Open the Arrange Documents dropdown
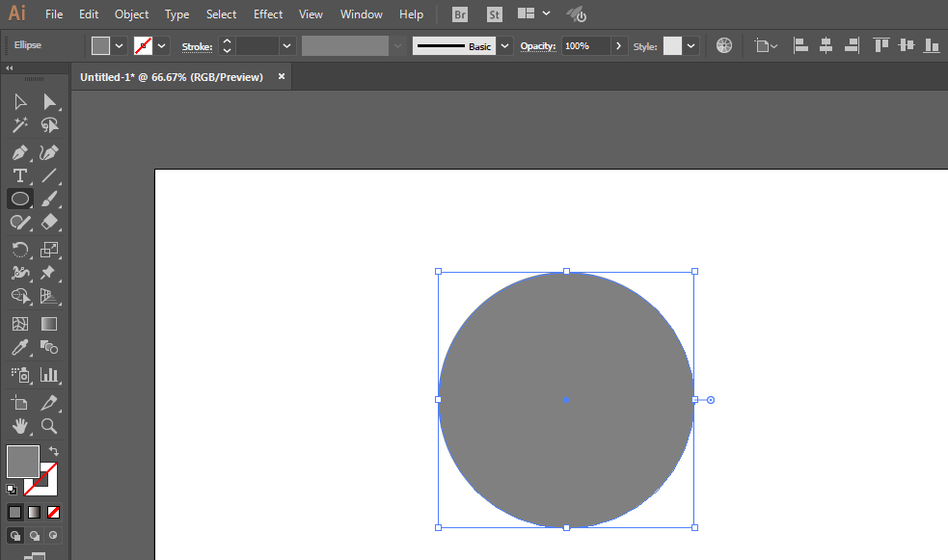 tap(534, 13)
